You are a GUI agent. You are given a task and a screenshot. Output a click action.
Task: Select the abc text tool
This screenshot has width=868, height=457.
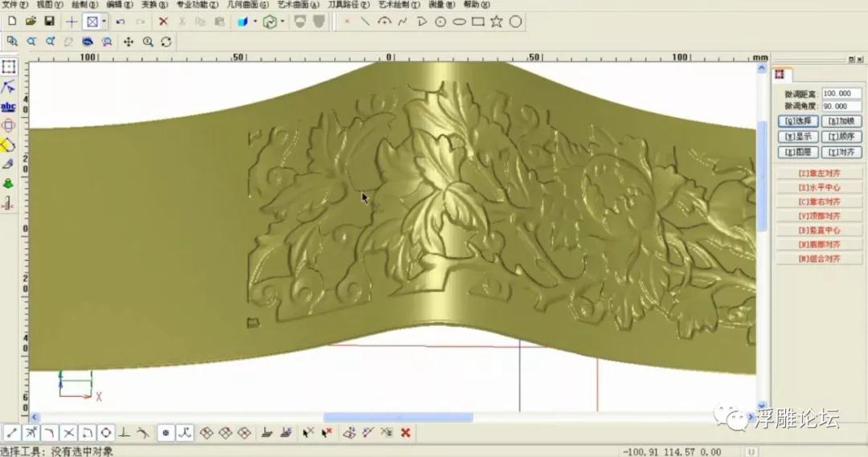click(x=9, y=106)
